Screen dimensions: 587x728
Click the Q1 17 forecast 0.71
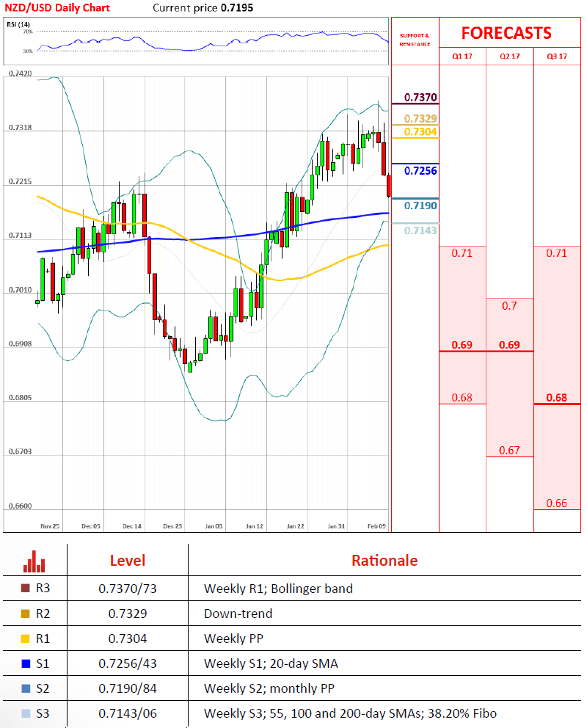pos(462,253)
